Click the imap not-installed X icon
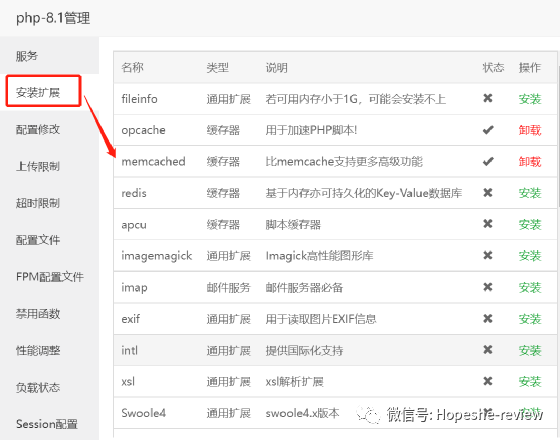 pyautogui.click(x=488, y=287)
